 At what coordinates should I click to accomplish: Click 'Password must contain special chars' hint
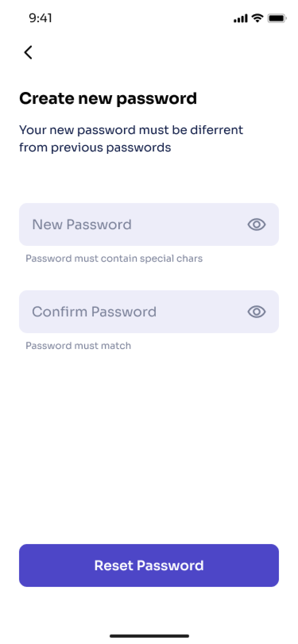point(114,259)
